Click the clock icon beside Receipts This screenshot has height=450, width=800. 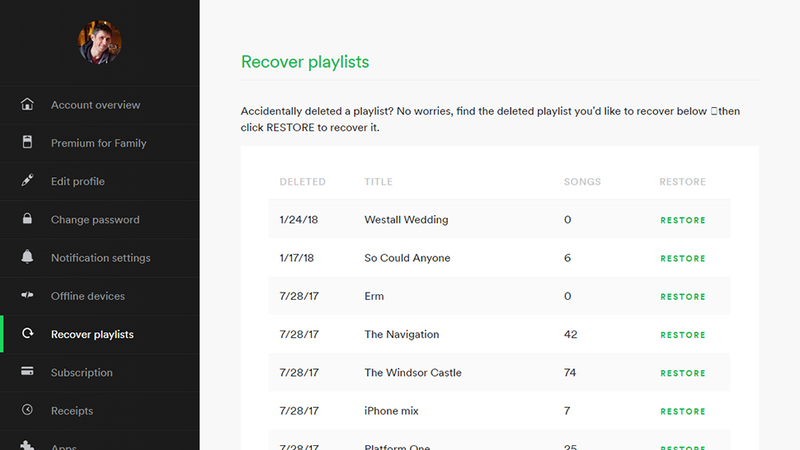pyautogui.click(x=27, y=409)
